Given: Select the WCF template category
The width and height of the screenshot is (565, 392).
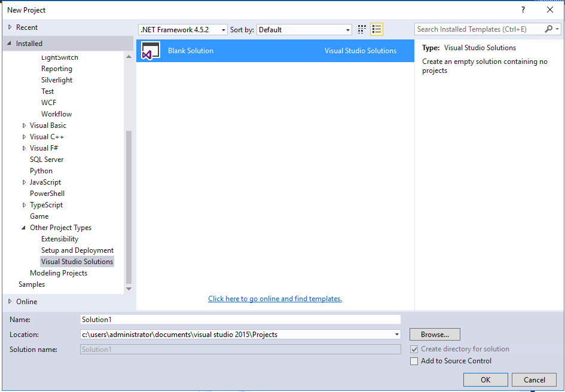Looking at the screenshot, I should (48, 103).
